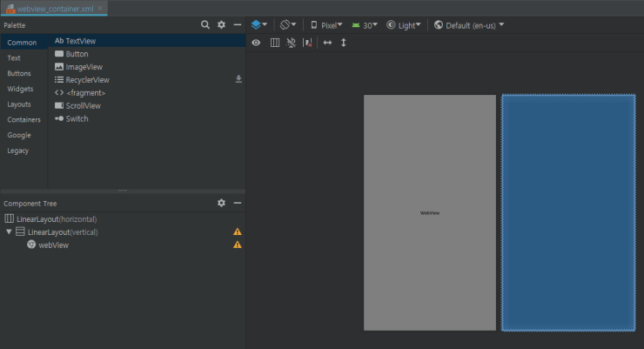
Task: Toggle the column layout icon in toolbar
Action: (274, 42)
